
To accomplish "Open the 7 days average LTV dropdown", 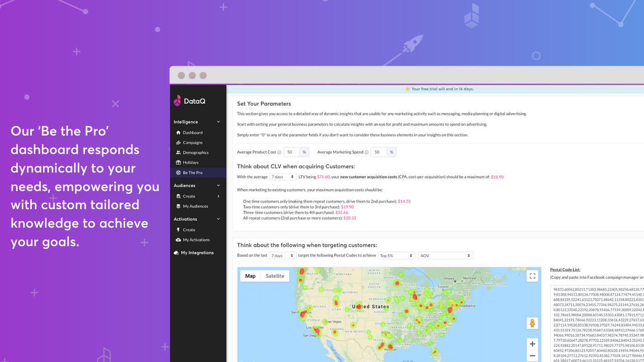I will tap(282, 176).
